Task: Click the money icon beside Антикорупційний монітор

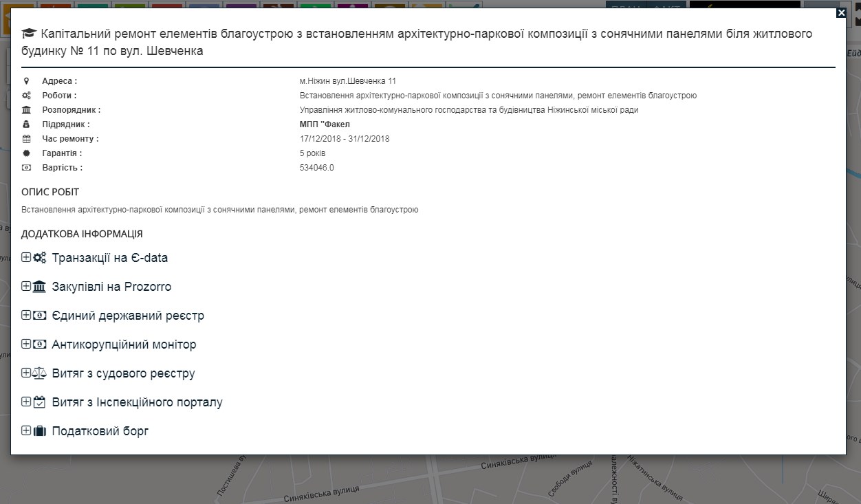Action: coord(40,344)
